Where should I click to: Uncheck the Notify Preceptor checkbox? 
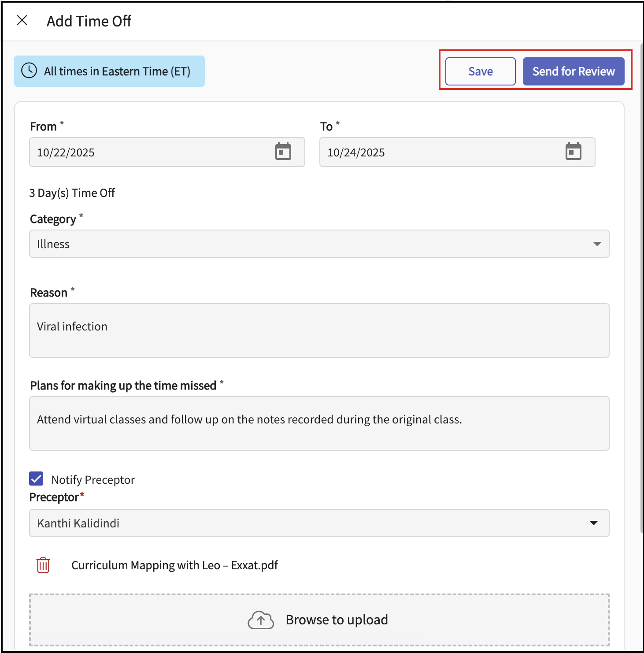pos(36,479)
